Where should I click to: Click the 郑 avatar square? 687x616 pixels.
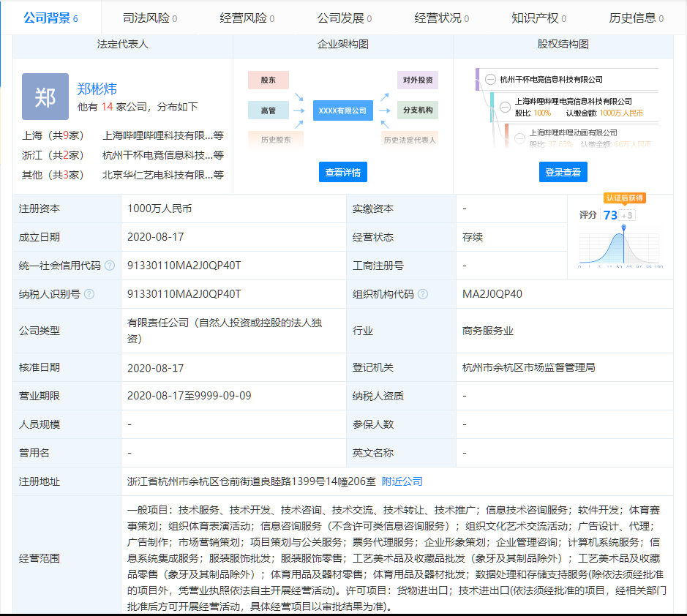pos(45,97)
